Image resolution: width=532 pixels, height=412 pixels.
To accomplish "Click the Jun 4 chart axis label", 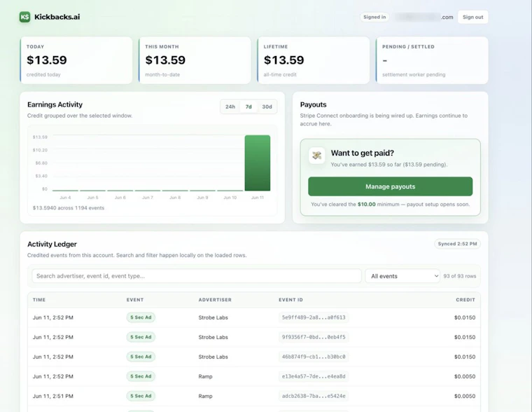I will click(x=65, y=198).
